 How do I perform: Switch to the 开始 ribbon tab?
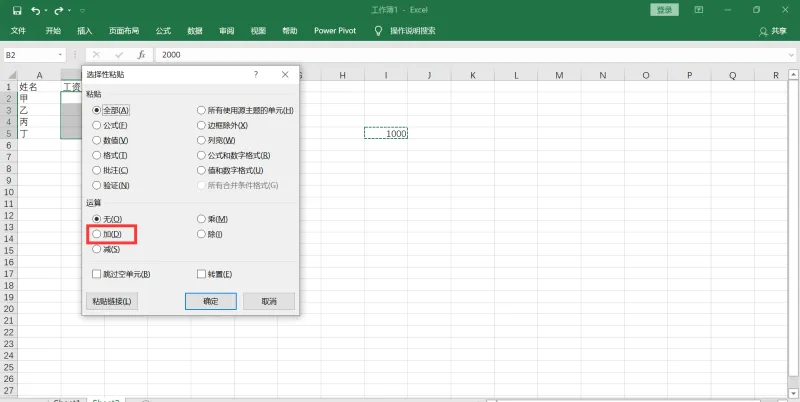[53, 31]
